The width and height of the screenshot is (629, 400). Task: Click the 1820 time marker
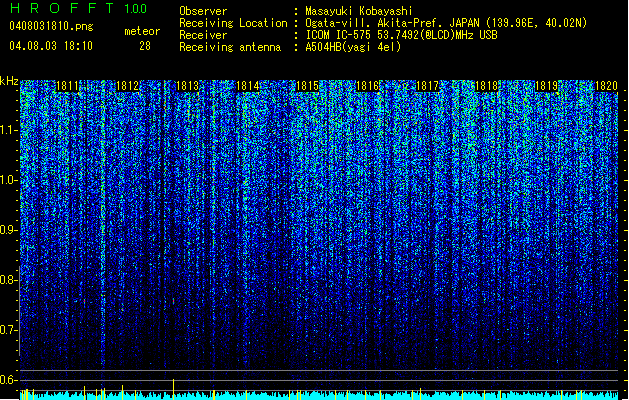(606, 86)
